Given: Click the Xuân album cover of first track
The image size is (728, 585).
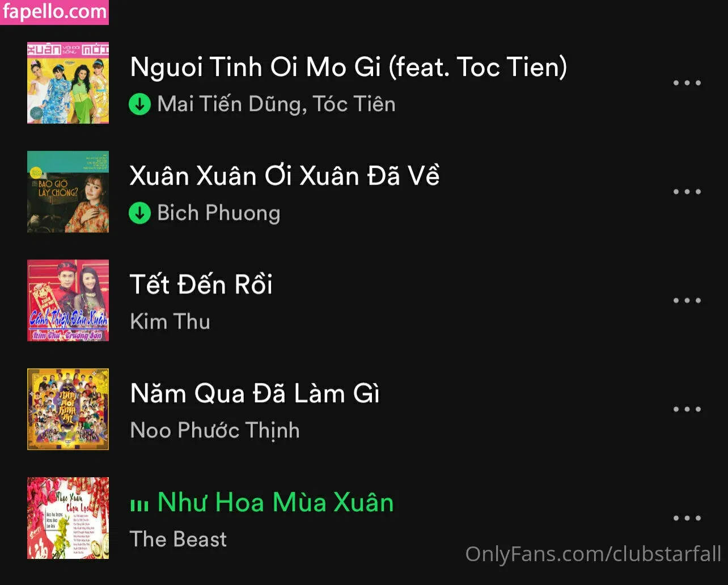Looking at the screenshot, I should tap(68, 83).
